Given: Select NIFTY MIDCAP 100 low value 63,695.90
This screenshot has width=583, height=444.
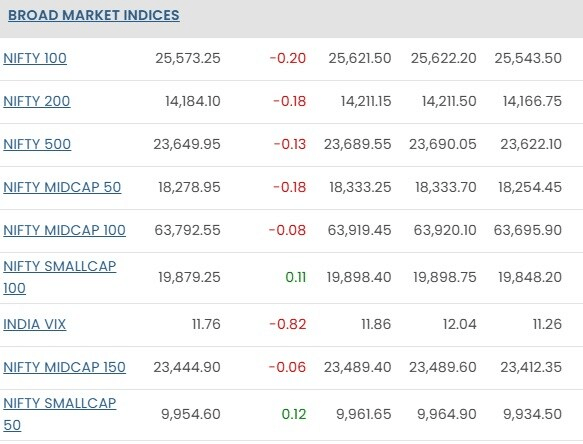Looking at the screenshot, I should tap(528, 230).
